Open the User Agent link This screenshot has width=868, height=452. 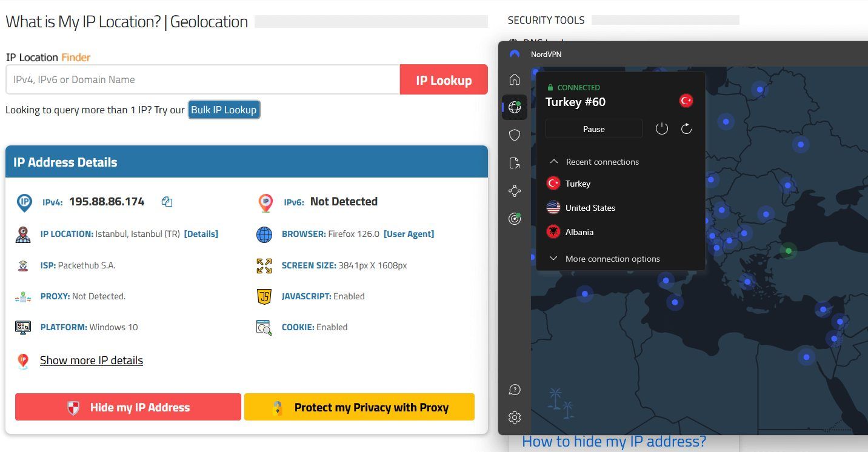[409, 234]
